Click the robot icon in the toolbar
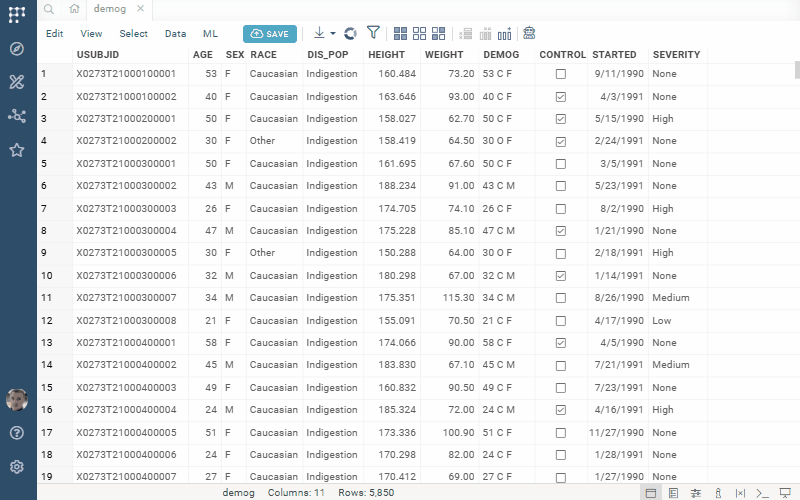The height and width of the screenshot is (500, 800). (529, 33)
